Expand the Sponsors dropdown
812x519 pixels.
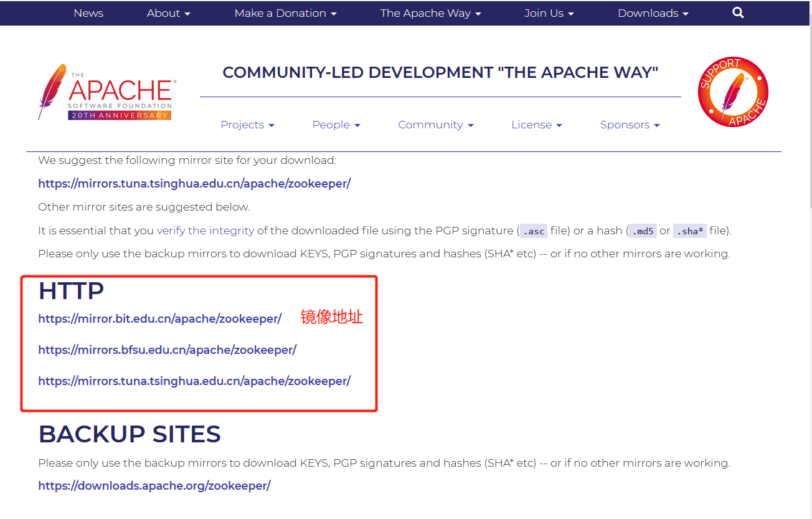[x=630, y=125]
